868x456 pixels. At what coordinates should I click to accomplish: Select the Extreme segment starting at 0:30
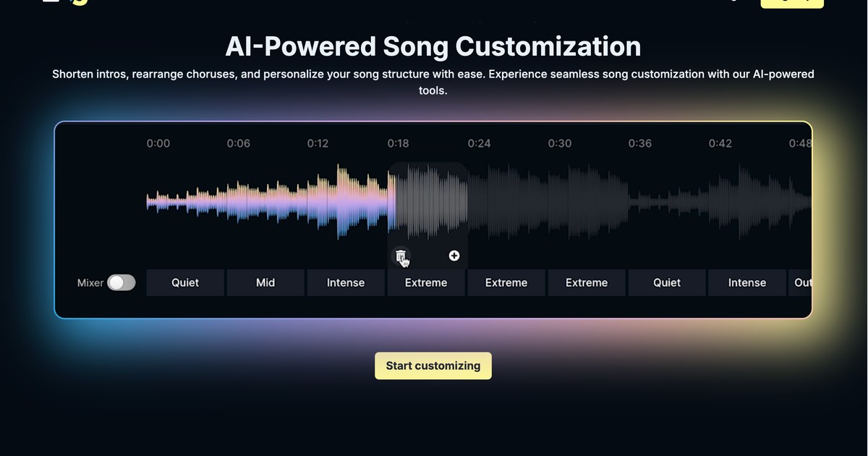[587, 283]
